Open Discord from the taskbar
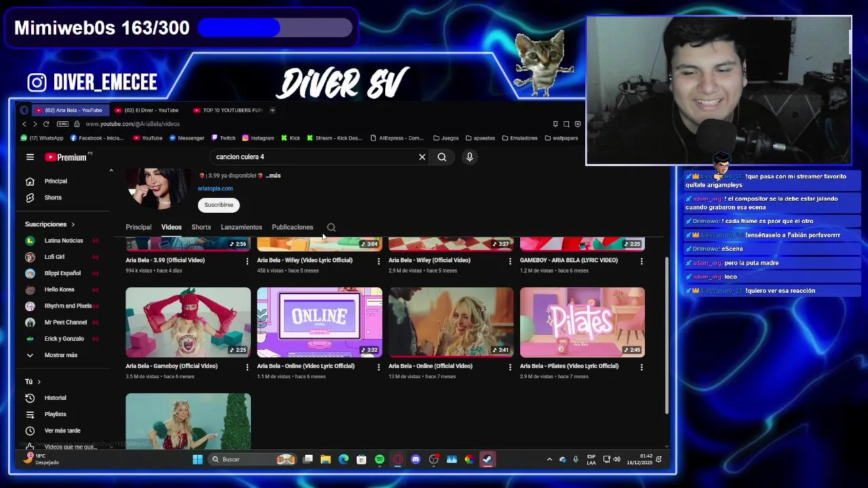Viewport: 868px width, 488px height. (x=416, y=460)
